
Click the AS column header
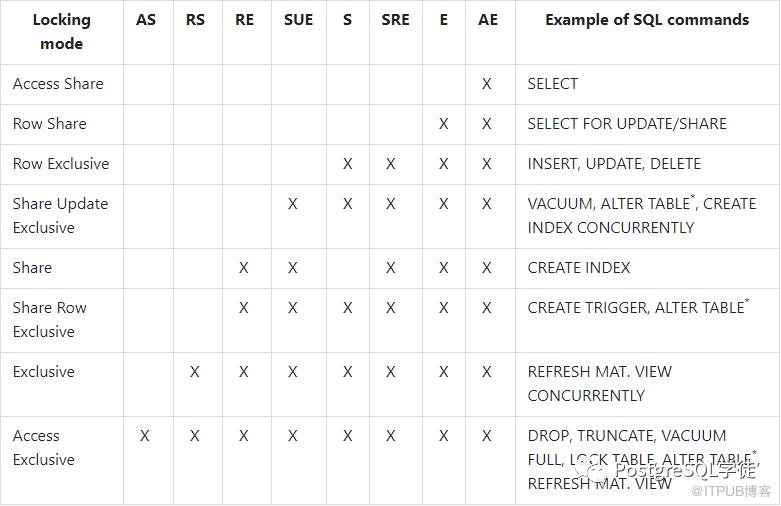[x=146, y=20]
